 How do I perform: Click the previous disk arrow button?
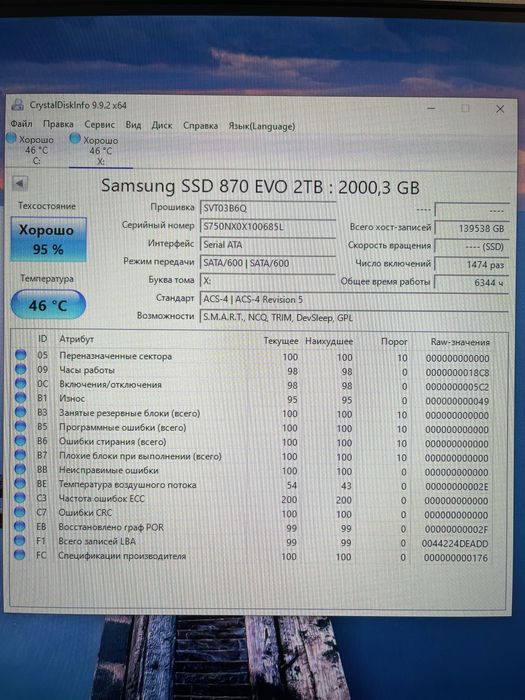pos(19,183)
